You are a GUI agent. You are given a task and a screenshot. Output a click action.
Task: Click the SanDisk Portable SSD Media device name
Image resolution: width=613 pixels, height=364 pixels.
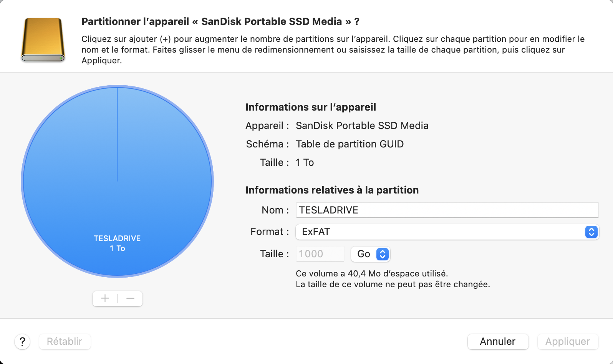pyautogui.click(x=362, y=126)
